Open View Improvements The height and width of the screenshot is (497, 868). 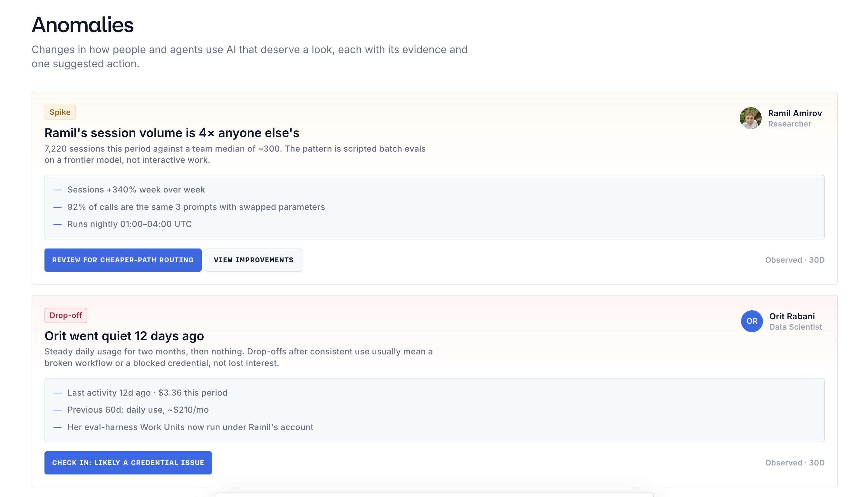click(x=254, y=260)
